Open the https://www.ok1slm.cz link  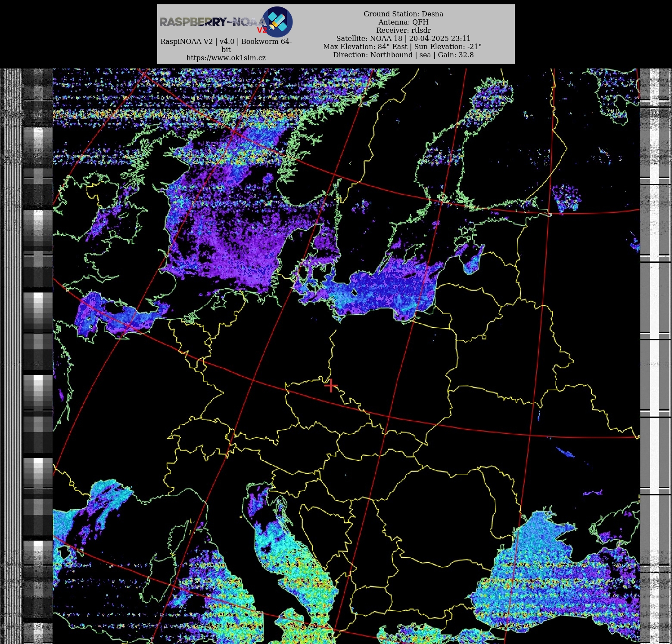(x=226, y=58)
